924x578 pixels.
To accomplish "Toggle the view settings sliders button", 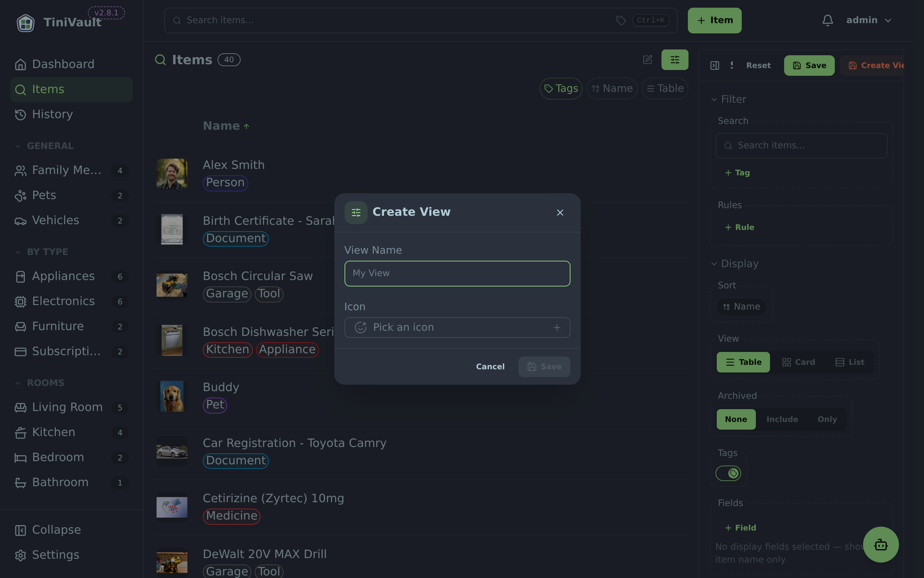I will click(675, 60).
